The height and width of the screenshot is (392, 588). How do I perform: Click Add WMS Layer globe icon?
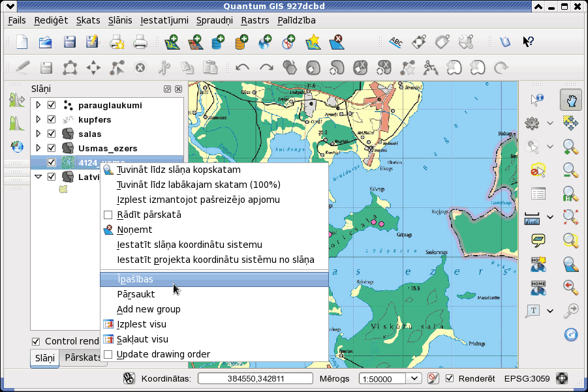(265, 42)
